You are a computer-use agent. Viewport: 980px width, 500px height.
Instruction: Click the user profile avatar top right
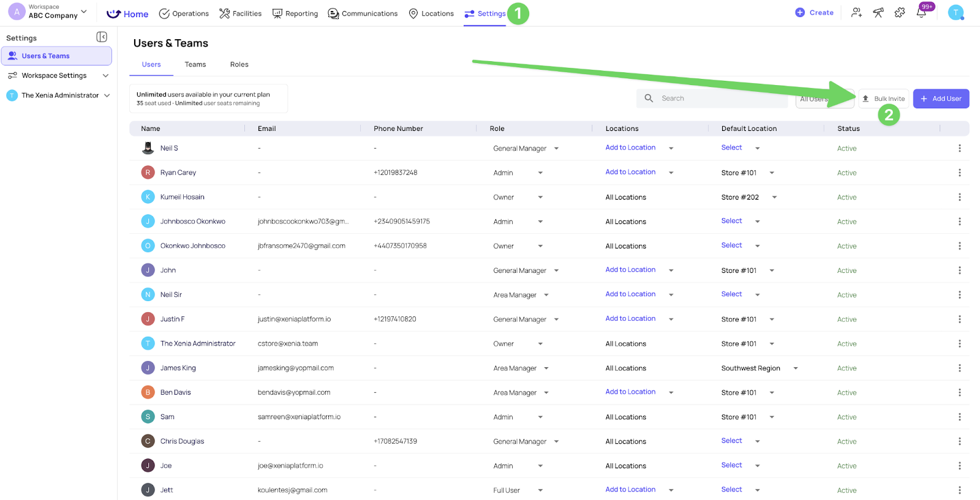(956, 13)
